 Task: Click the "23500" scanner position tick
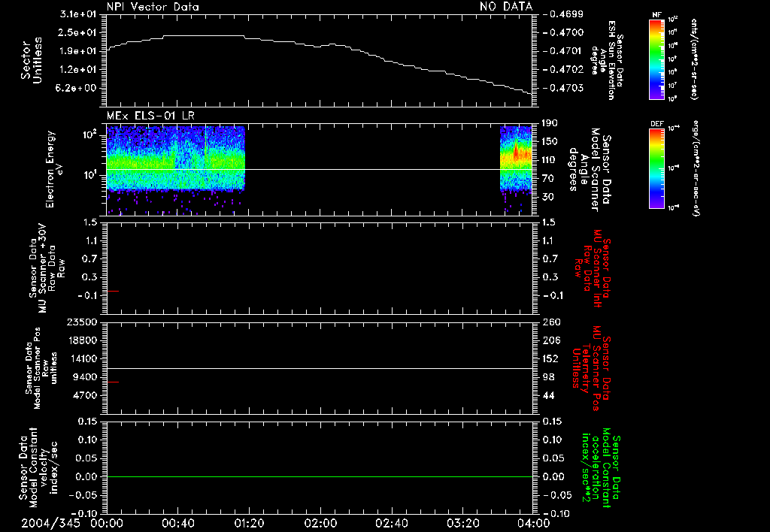tap(81, 322)
